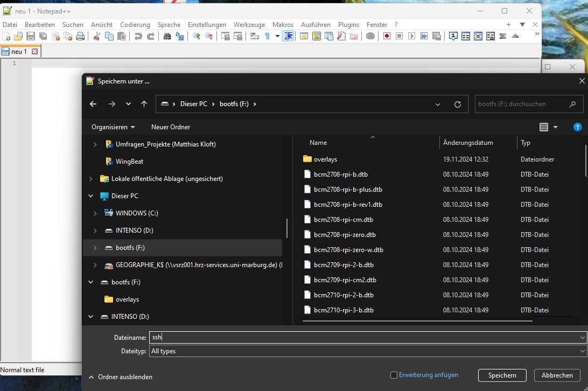Collapse the Dieser PC tree node
Screen dimensions: 588x391
click(x=91, y=196)
